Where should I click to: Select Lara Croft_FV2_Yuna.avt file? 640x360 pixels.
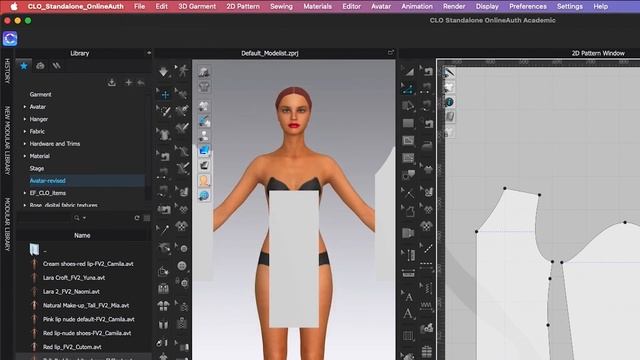74,278
